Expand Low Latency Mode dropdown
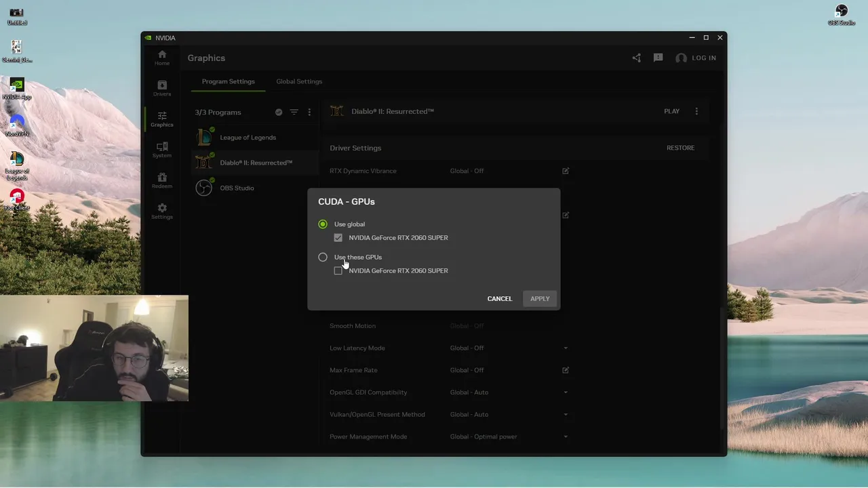 coord(566,348)
